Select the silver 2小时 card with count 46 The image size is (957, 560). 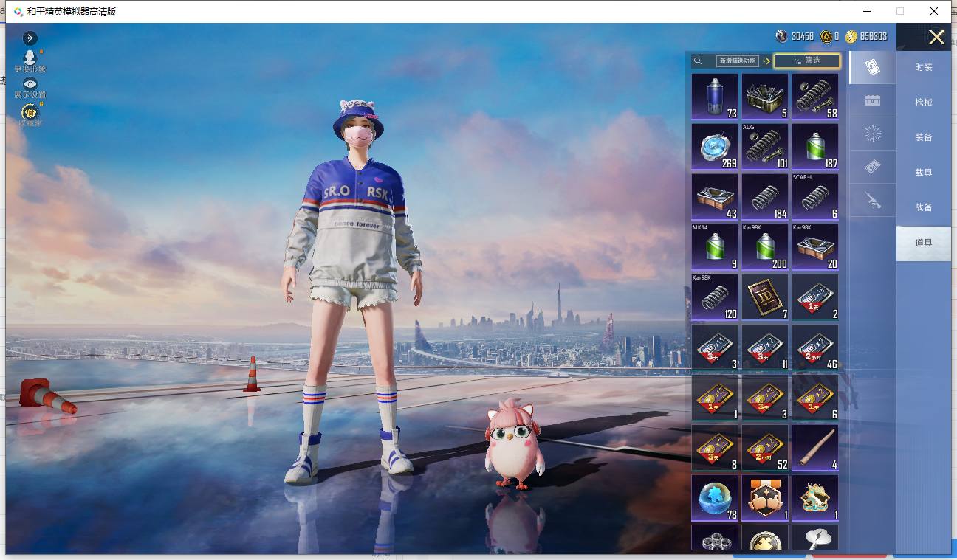pos(814,347)
